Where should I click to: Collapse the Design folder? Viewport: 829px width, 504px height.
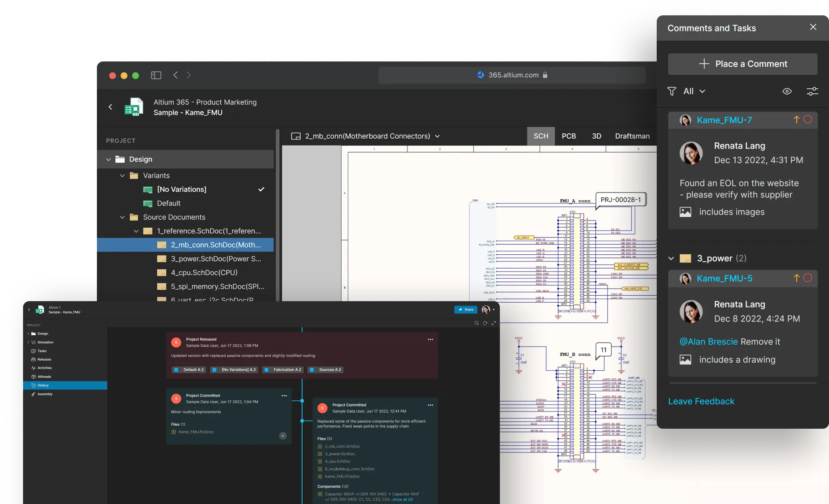click(108, 159)
